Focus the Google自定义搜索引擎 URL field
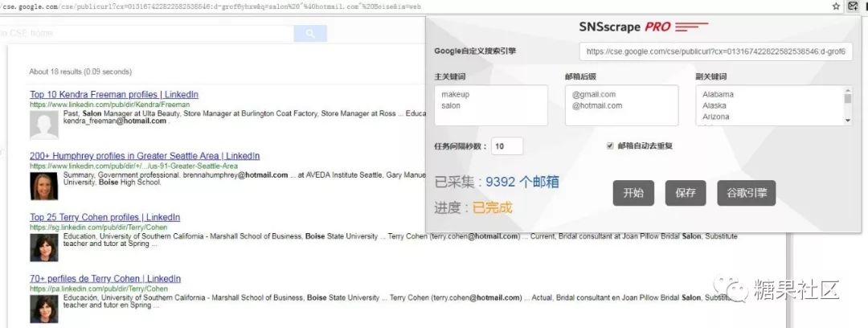The height and width of the screenshot is (328, 868). 716,51
